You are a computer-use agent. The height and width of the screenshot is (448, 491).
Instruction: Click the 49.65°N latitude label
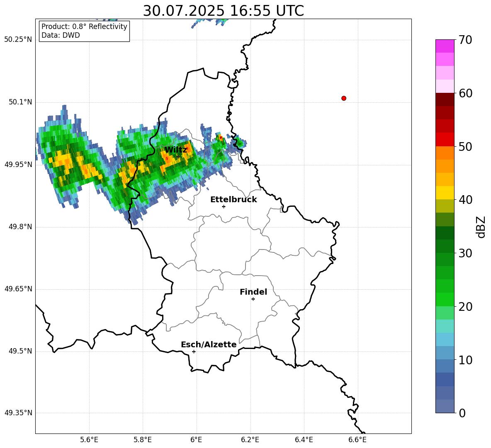click(18, 288)
